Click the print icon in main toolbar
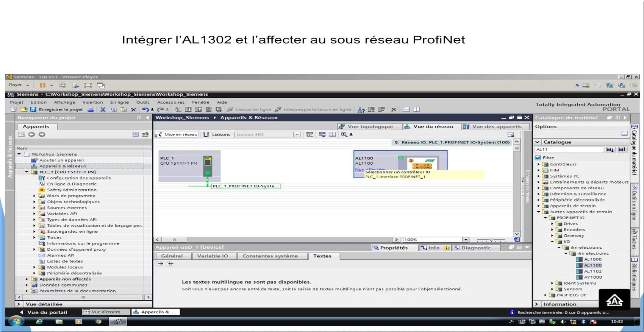The height and width of the screenshot is (332, 644). pos(91,109)
